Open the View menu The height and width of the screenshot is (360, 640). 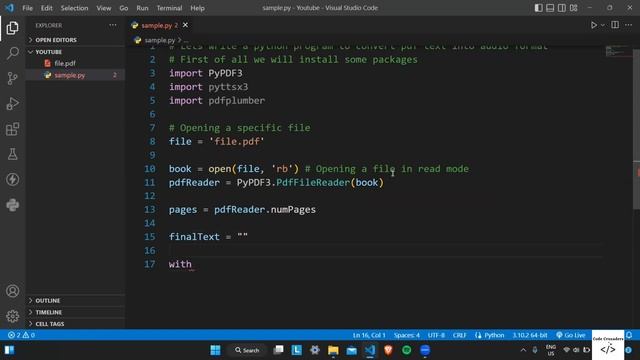click(104, 8)
